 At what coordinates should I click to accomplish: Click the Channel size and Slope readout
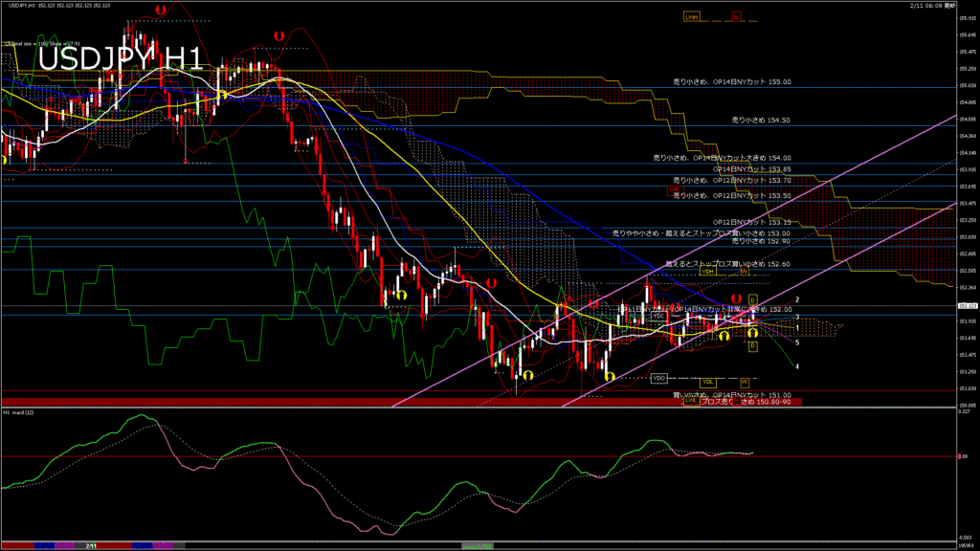(x=42, y=44)
